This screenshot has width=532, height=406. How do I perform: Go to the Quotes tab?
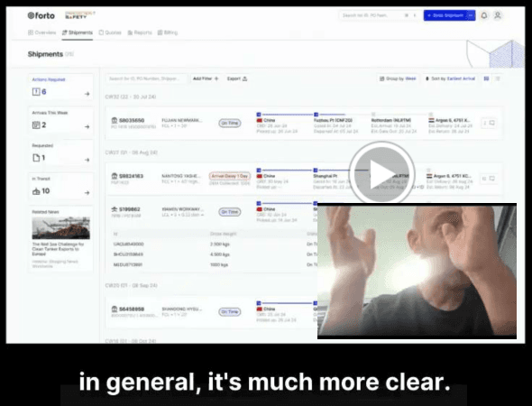click(x=110, y=32)
